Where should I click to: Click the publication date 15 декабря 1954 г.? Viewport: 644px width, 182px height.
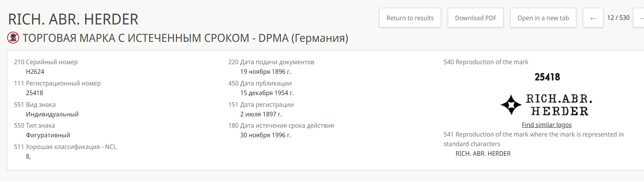tap(267, 93)
